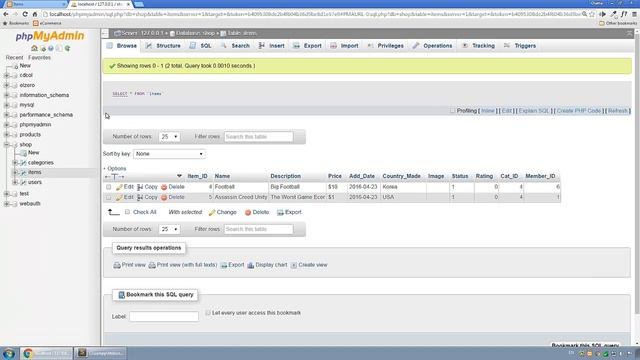640x360 pixels.
Task: Expand the webauth database tree node
Action: pyautogui.click(x=7, y=204)
